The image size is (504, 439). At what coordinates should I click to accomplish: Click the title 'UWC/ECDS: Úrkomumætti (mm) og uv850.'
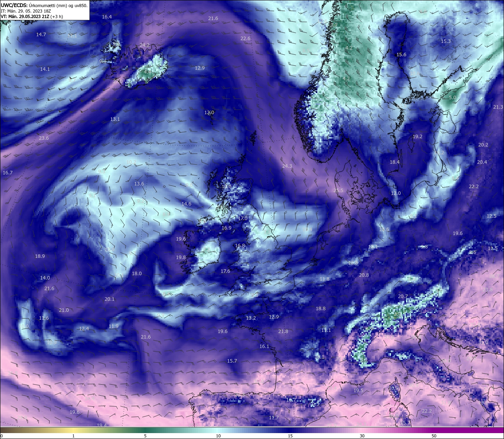tap(44, 6)
